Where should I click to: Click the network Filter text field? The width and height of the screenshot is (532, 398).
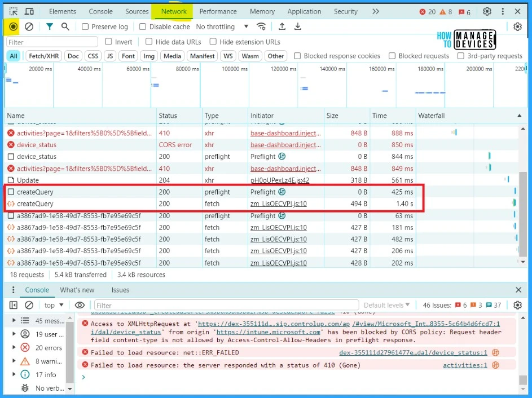click(52, 42)
